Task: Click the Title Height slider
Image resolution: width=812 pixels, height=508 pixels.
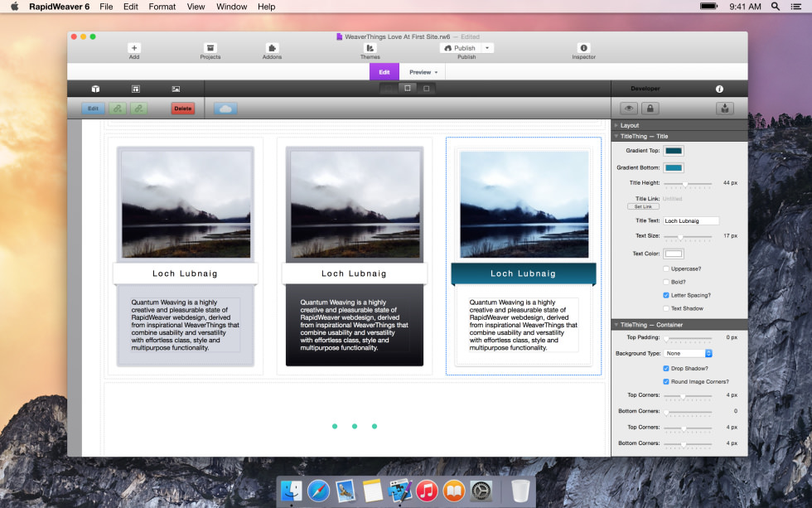Action: [688, 184]
